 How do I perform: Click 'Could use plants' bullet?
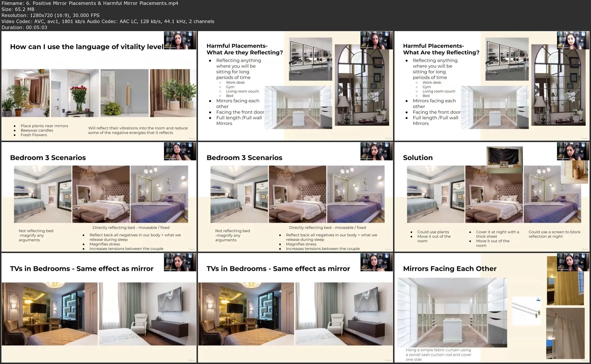[x=433, y=232]
